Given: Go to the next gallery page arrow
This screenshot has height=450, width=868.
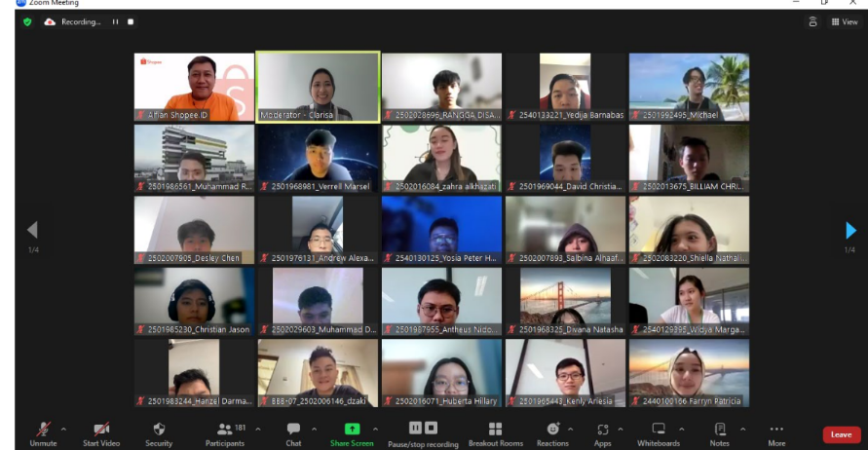Looking at the screenshot, I should pos(850,230).
